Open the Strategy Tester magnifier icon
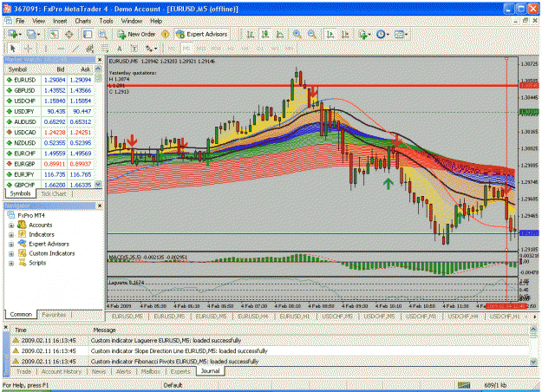 coord(102,34)
